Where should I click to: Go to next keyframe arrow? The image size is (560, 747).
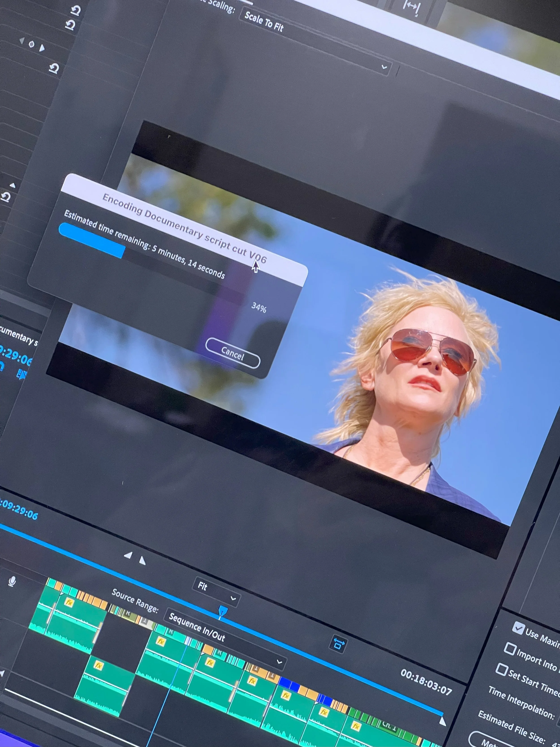(42, 48)
